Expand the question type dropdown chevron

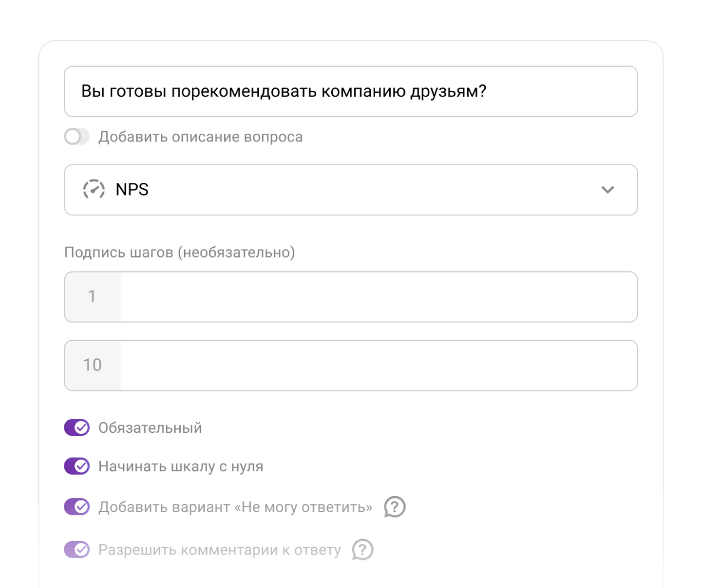pos(608,189)
